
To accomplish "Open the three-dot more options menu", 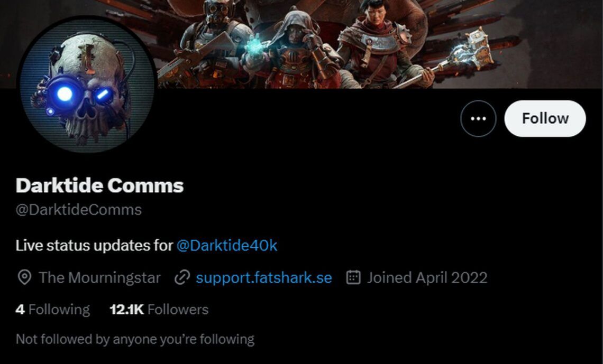I will click(478, 119).
